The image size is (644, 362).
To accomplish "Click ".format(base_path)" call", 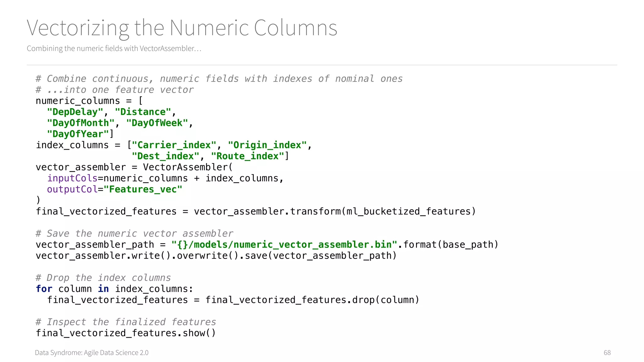I will tap(448, 244).
